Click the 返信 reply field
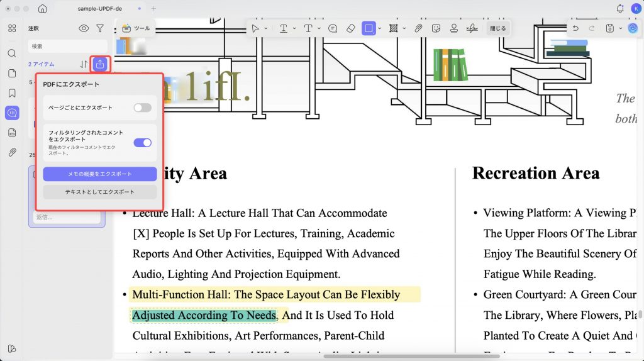 (x=67, y=217)
